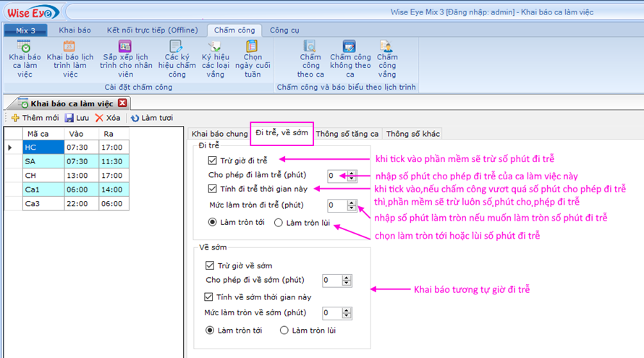The width and height of the screenshot is (644, 358).
Task: Click the Thêm mới button
Action: pos(35,118)
